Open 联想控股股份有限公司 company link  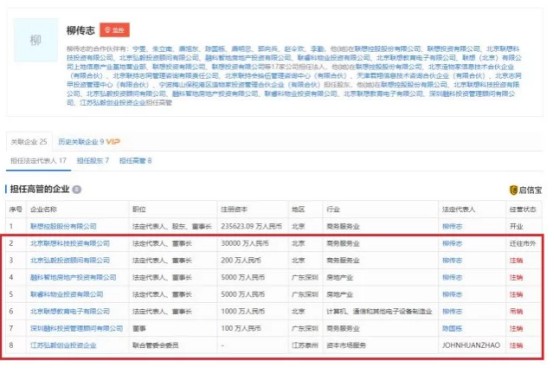(x=63, y=226)
